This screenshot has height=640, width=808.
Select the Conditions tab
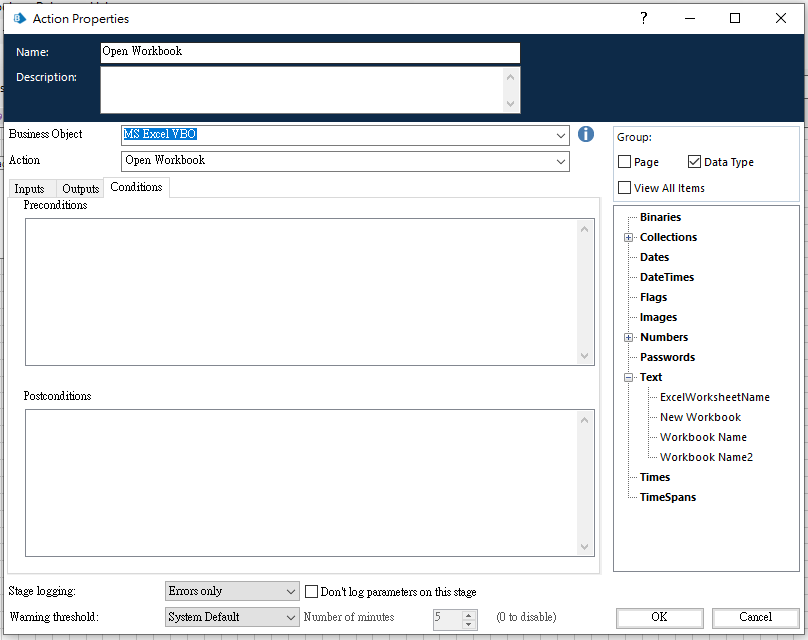137,187
